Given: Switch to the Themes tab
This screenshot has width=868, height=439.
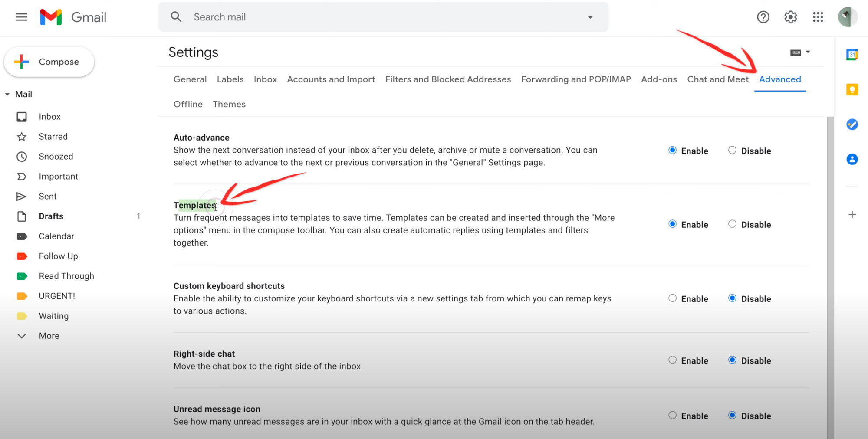Looking at the screenshot, I should (229, 104).
